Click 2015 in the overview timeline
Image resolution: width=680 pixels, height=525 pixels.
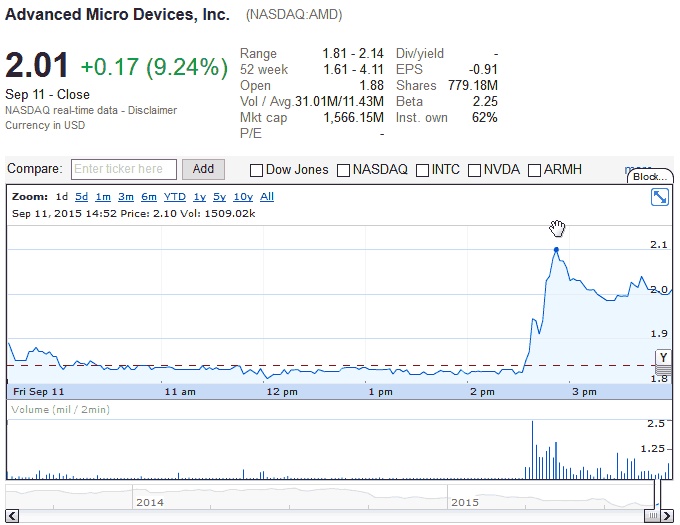point(465,502)
